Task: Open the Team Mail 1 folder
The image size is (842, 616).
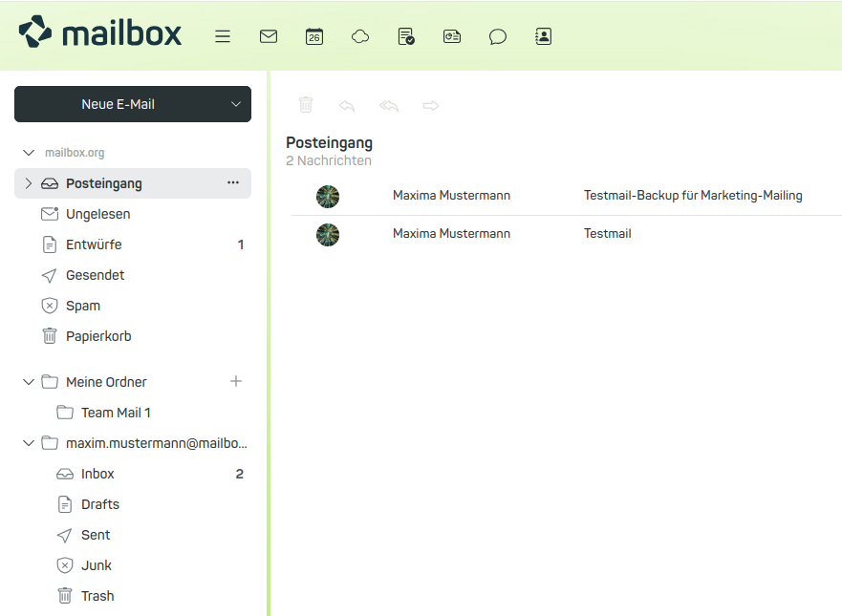Action: click(x=133, y=413)
